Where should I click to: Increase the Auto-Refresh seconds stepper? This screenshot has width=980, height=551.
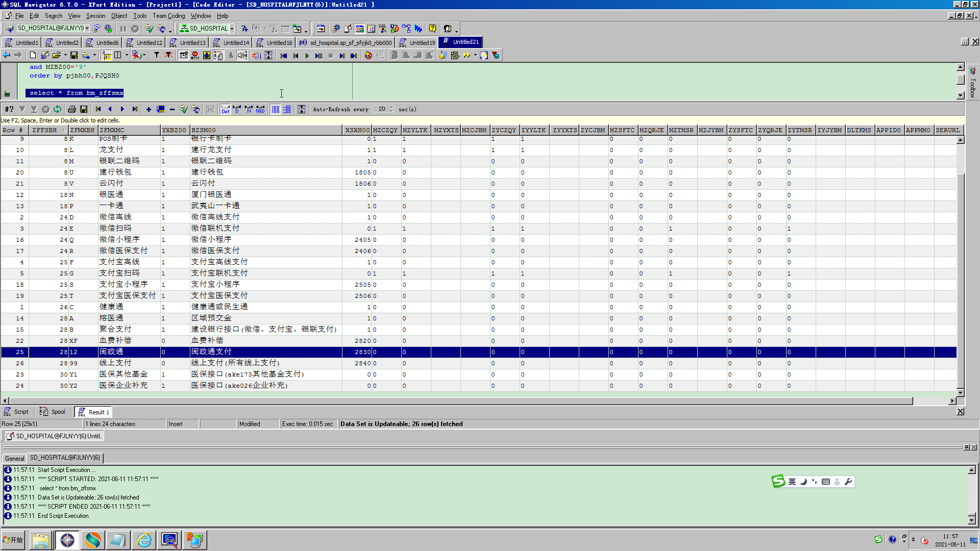(391, 107)
